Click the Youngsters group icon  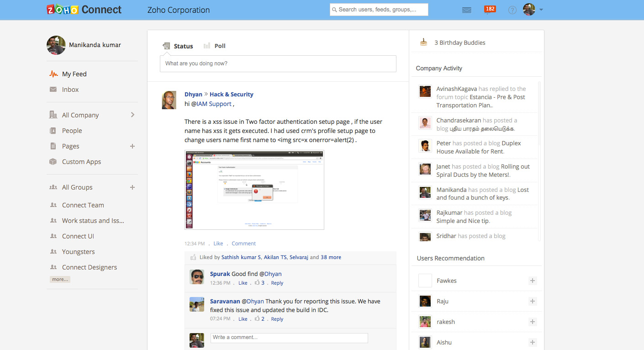[53, 252]
